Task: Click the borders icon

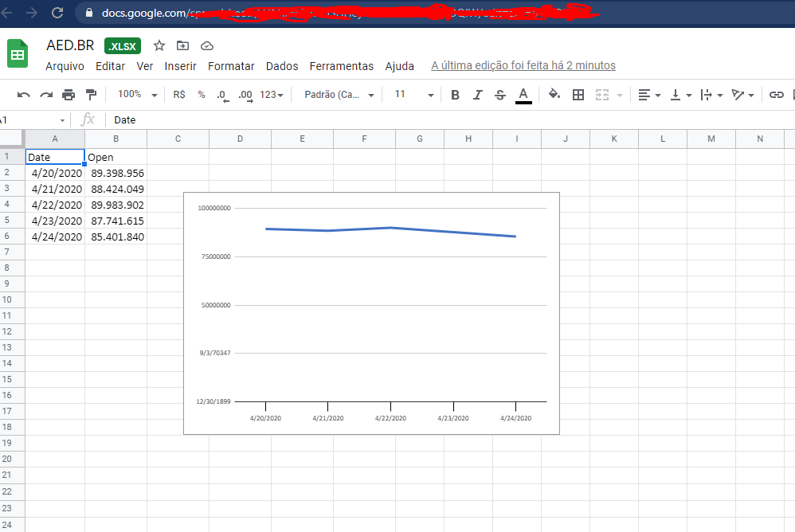Action: [578, 94]
